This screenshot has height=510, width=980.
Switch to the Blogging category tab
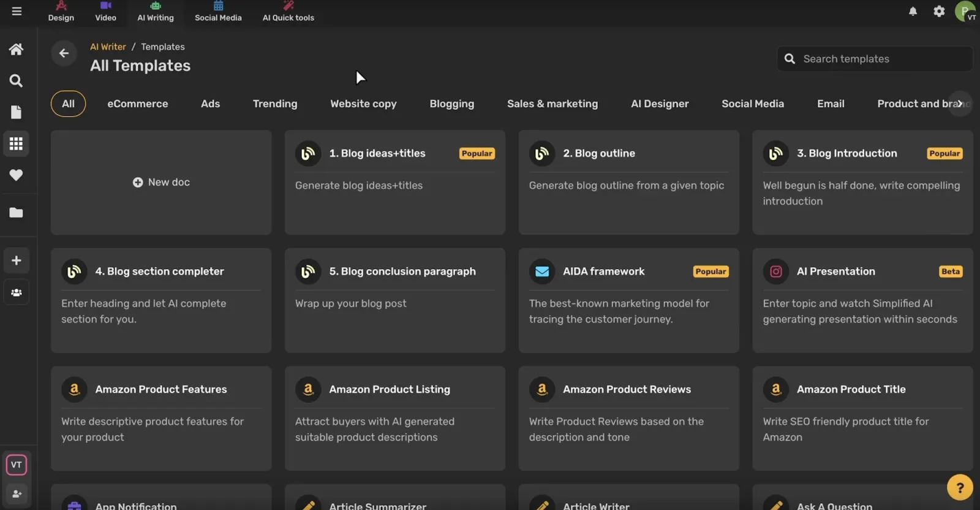coord(451,104)
